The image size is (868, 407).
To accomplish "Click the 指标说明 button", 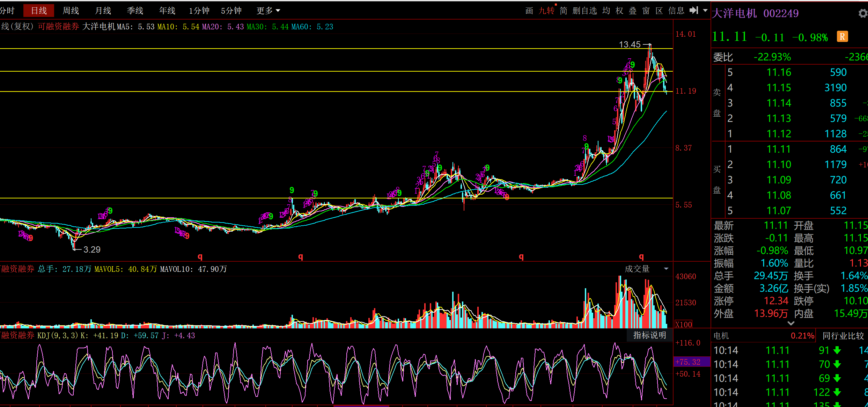I will coord(649,335).
